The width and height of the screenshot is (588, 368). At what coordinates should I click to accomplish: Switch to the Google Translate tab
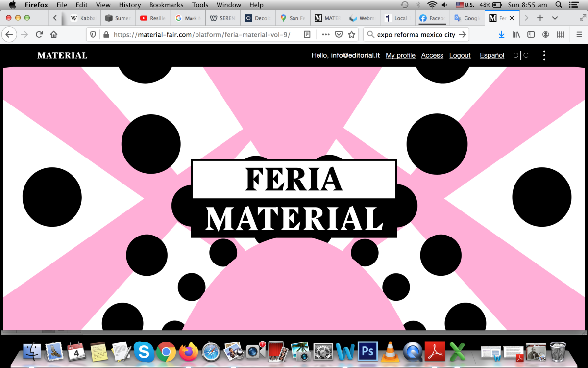[x=467, y=18]
